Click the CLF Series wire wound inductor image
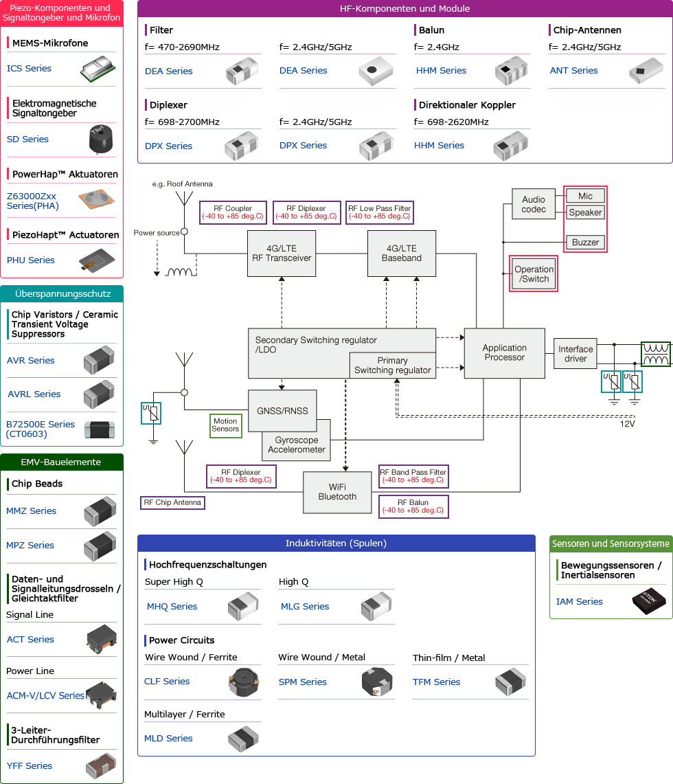 [x=243, y=682]
